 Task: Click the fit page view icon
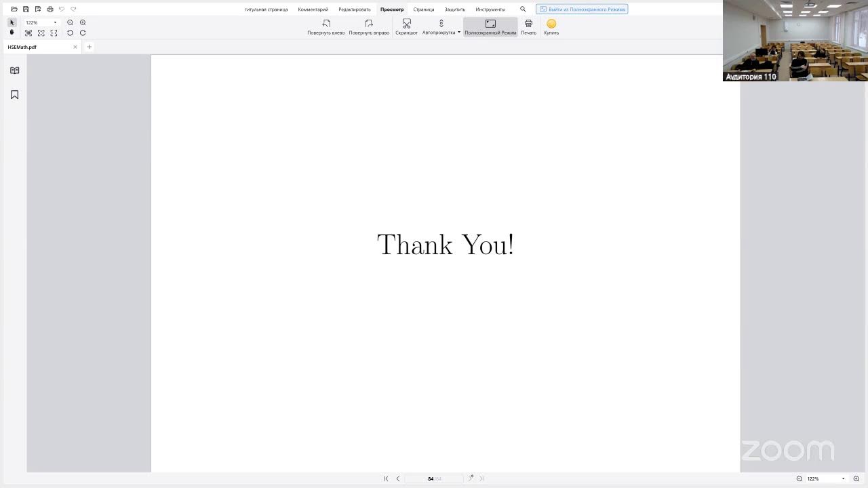coord(41,33)
